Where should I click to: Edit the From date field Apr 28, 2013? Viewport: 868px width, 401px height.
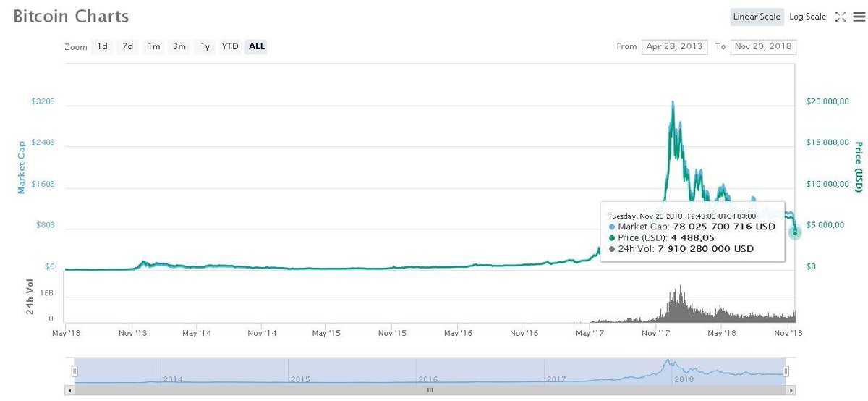tap(674, 46)
